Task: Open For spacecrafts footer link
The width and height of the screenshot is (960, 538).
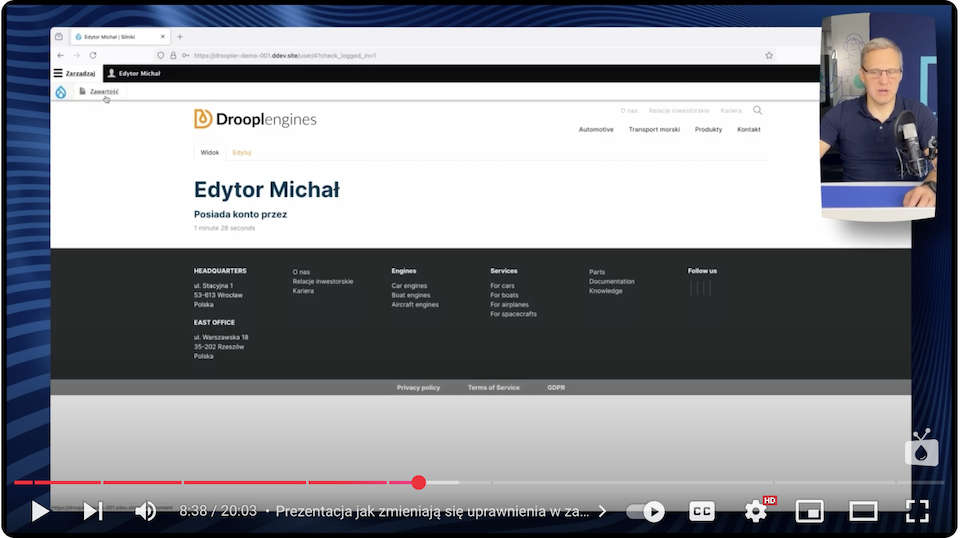Action: coord(513,314)
